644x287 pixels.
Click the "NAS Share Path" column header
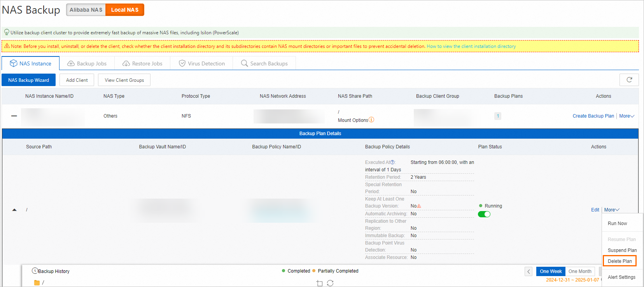pyautogui.click(x=355, y=96)
